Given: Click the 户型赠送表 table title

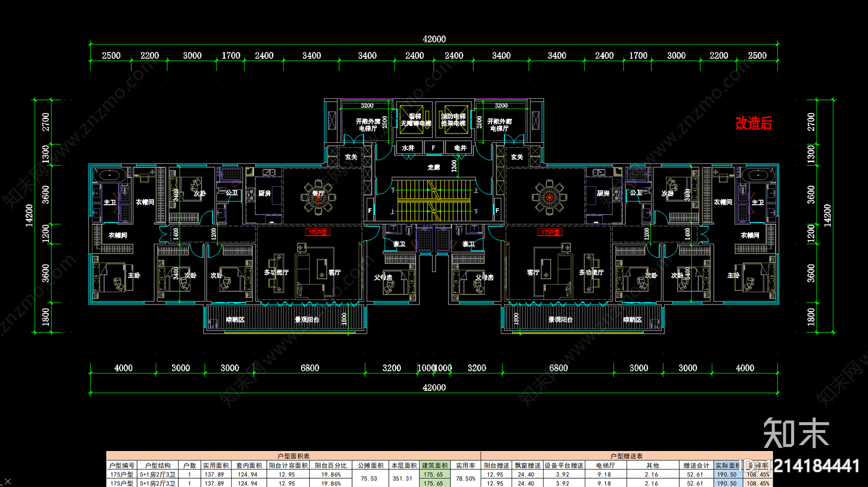Looking at the screenshot, I should coord(626,456).
